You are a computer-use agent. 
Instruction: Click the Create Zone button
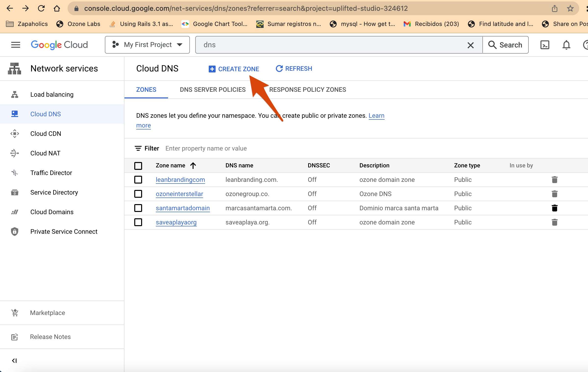click(x=234, y=69)
